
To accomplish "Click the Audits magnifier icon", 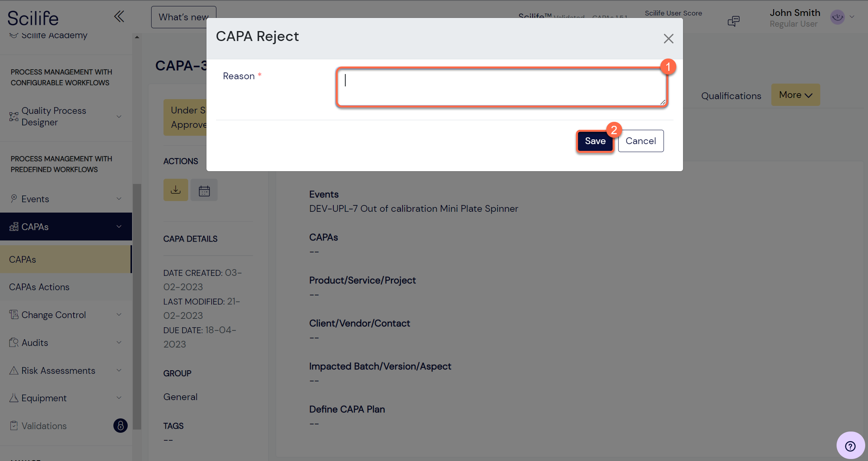I will (14, 342).
